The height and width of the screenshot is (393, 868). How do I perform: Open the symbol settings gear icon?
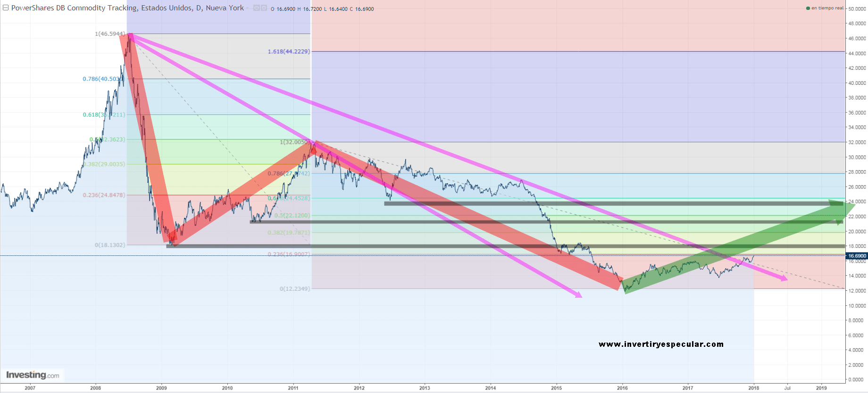[x=264, y=8]
